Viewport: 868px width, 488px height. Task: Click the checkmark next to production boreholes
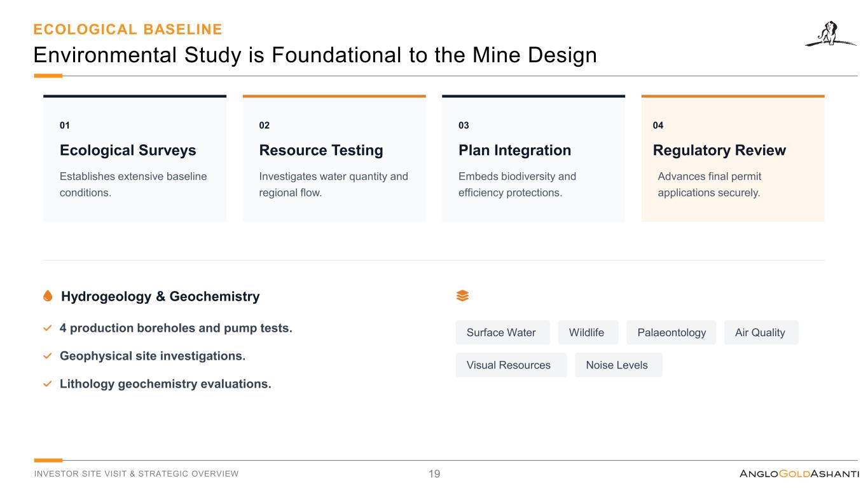coord(47,329)
